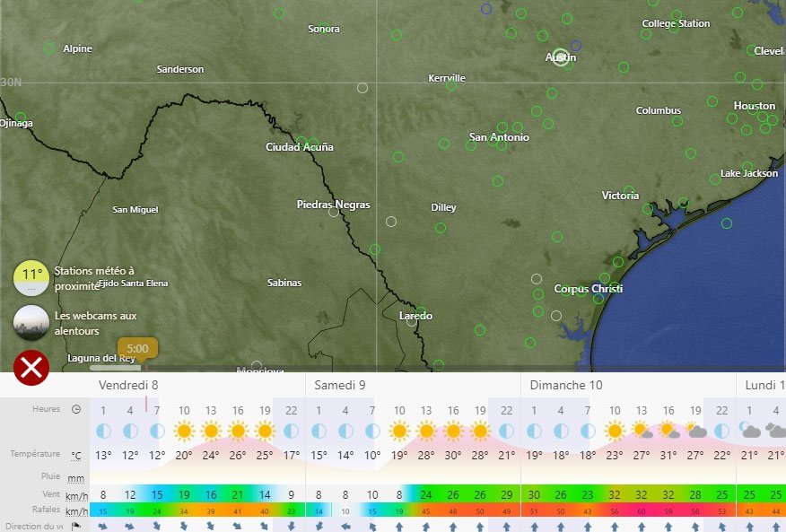This screenshot has height=532, width=786.
Task: Select the Vendredi 8 day header
Action: [x=128, y=385]
